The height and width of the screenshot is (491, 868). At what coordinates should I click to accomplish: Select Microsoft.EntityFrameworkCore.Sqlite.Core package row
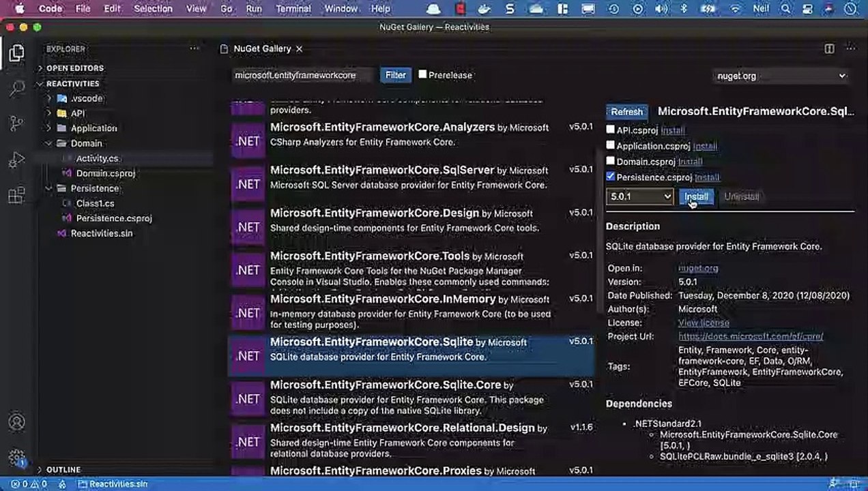tap(411, 398)
